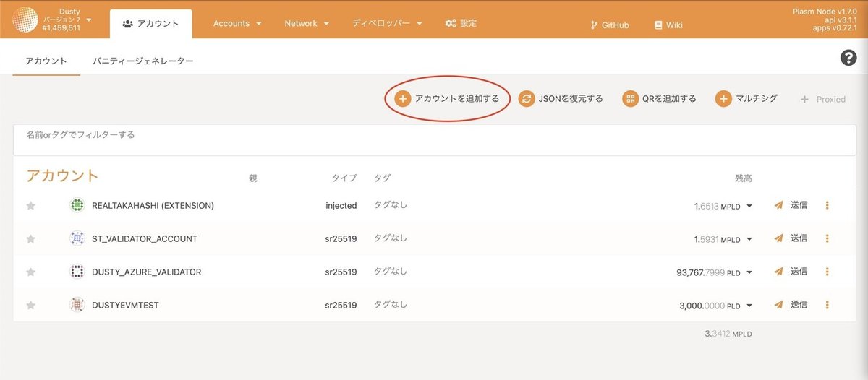Open the more options menu for REALTAKAHASHI (EXTENSION)
This screenshot has height=380, width=868.
[x=827, y=205]
